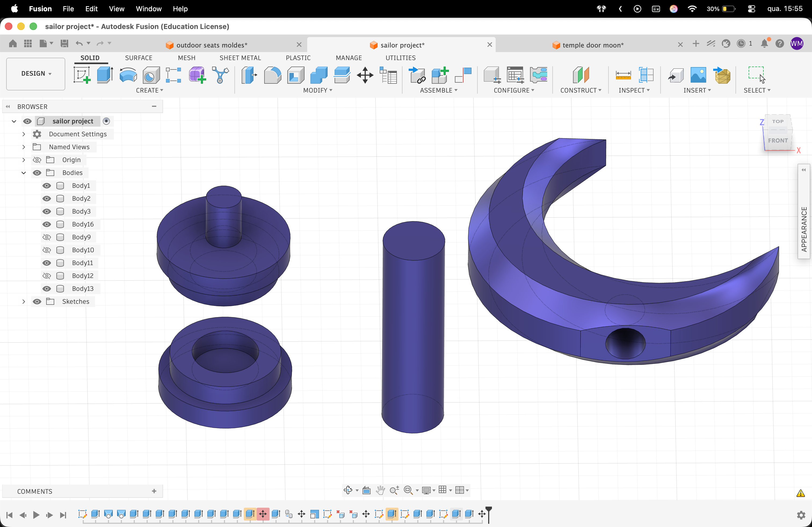Hide Body16 using its eye icon
Viewport: 812px width, 527px height.
(47, 224)
